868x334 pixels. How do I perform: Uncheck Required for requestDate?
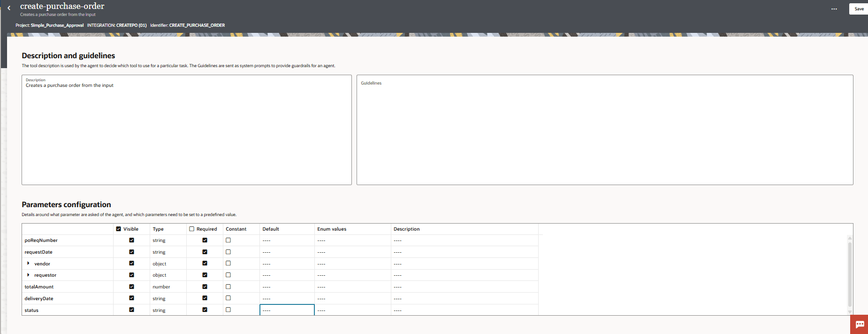[205, 252]
